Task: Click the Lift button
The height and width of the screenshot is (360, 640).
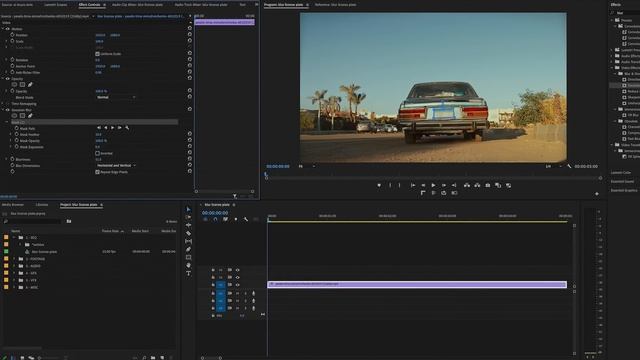Action: coord(467,185)
